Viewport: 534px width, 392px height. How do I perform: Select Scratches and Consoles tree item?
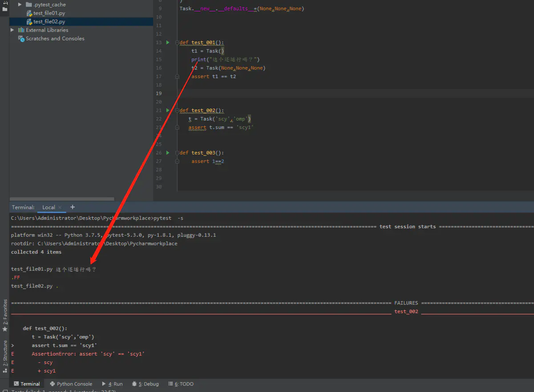click(x=55, y=38)
